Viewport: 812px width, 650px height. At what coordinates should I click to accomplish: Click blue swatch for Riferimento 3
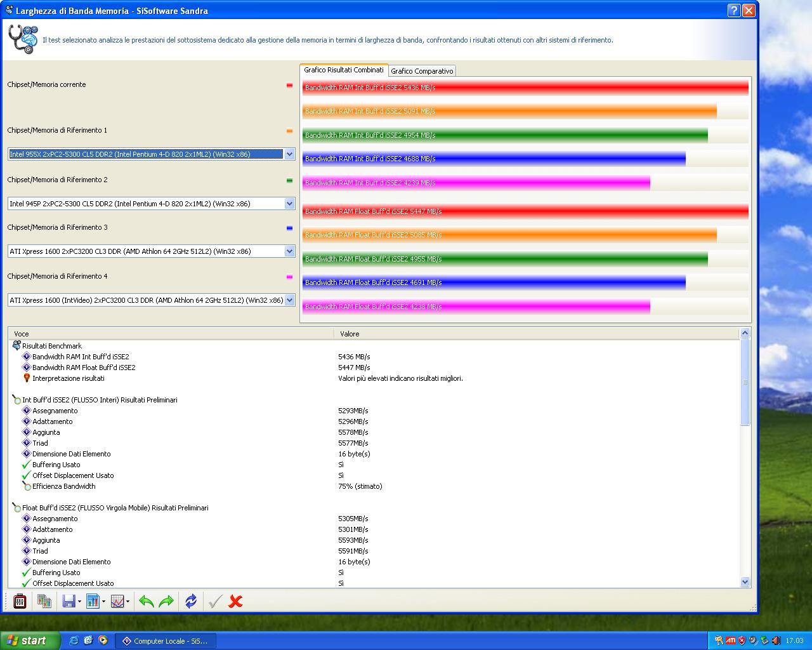[x=289, y=228]
